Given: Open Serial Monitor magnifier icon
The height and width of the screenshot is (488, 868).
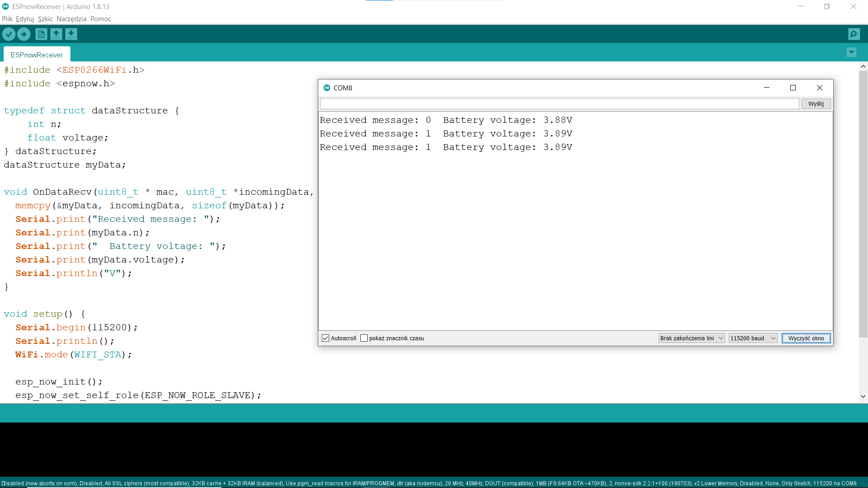Looking at the screenshot, I should tap(854, 34).
